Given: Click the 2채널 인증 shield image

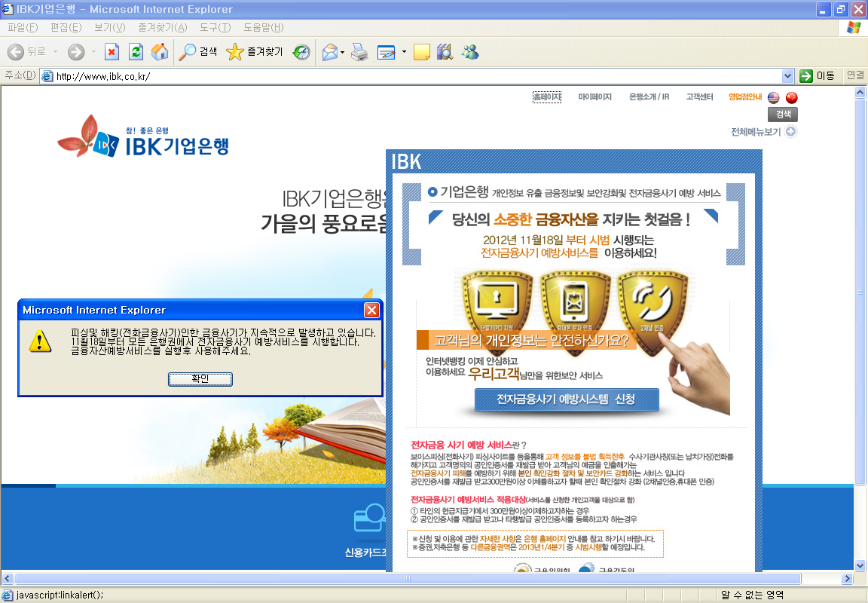Looking at the screenshot, I should 652,305.
